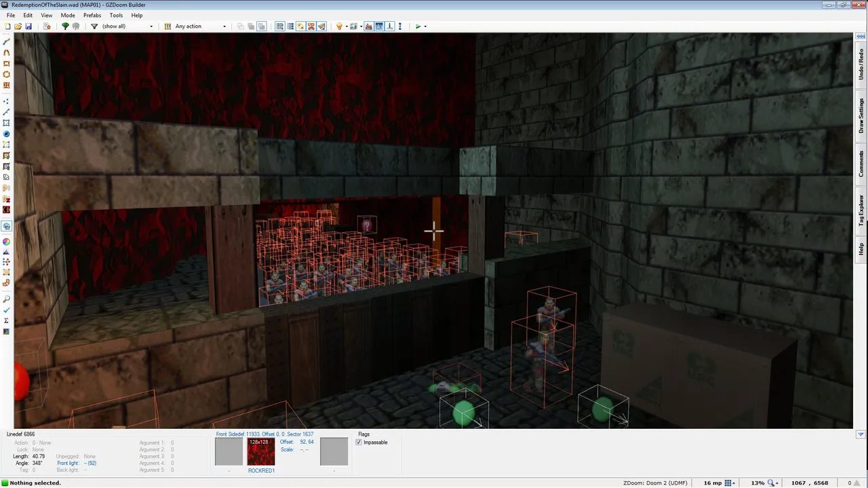Open Map Options from toolbar icon
The image size is (868, 488).
point(47,26)
